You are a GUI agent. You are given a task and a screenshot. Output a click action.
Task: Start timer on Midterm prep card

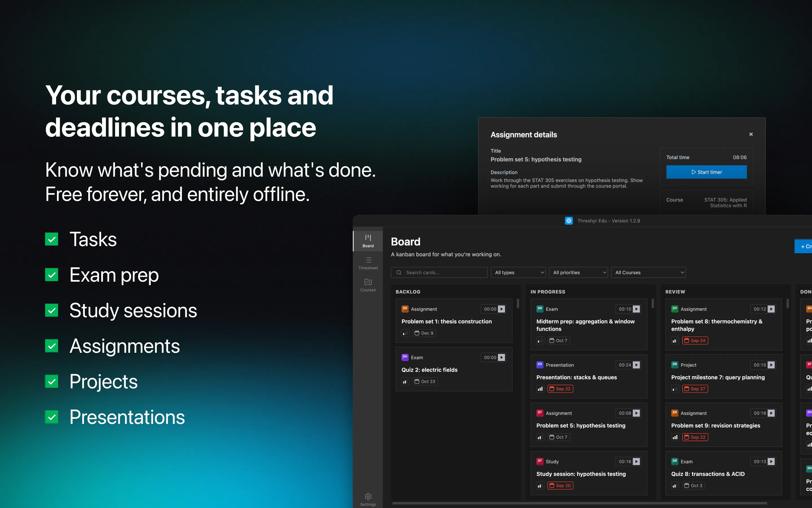click(x=636, y=309)
